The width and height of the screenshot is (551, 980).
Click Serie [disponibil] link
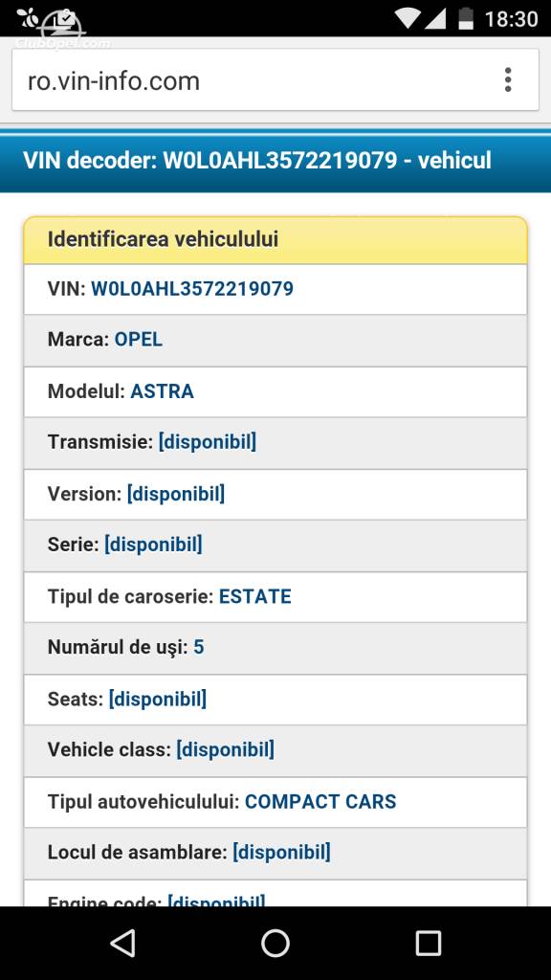click(x=153, y=545)
